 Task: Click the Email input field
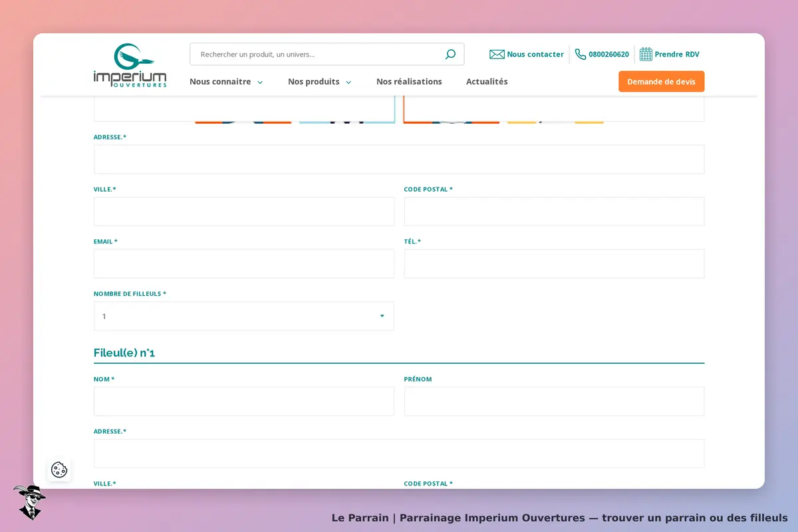click(x=244, y=264)
